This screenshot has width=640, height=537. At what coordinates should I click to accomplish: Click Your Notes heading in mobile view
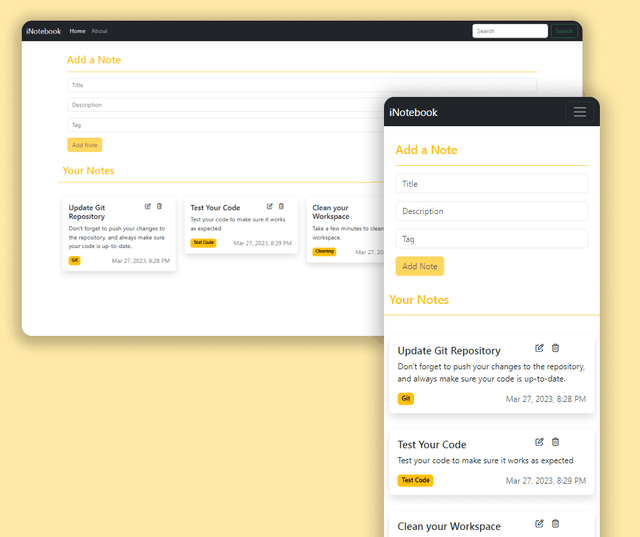click(x=419, y=300)
